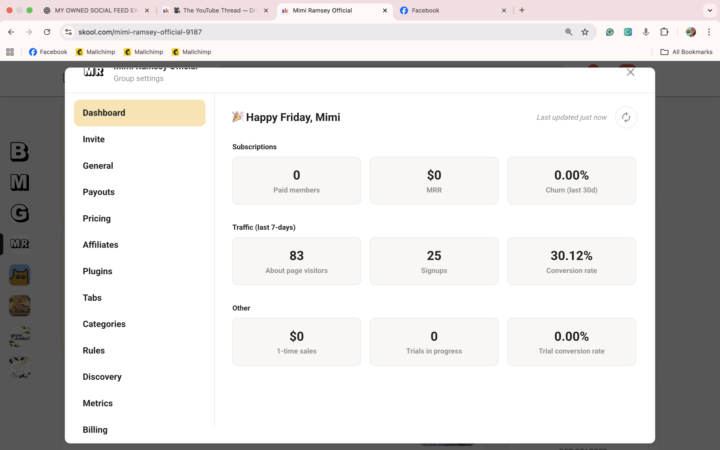Open a new browser tab

pos(522,10)
